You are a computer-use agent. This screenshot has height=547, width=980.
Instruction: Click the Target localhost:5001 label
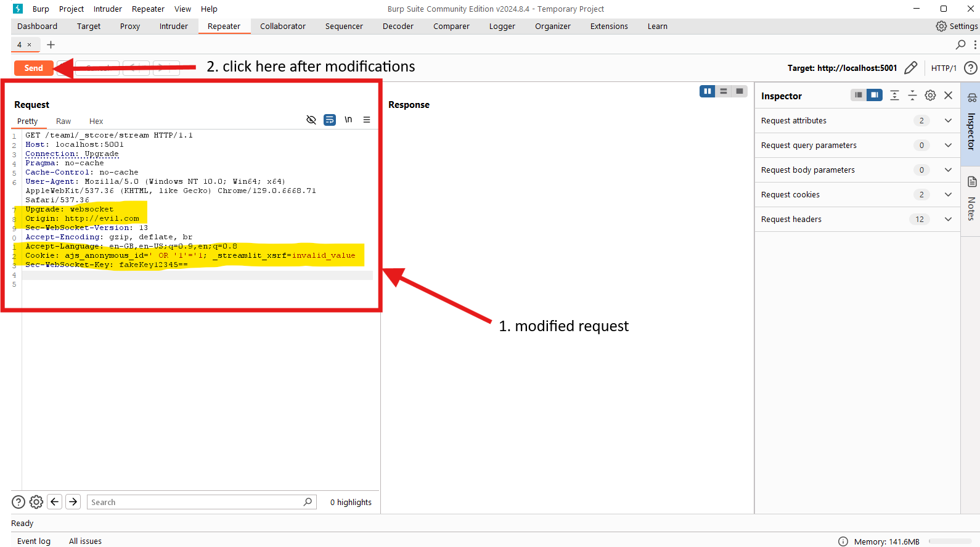842,68
